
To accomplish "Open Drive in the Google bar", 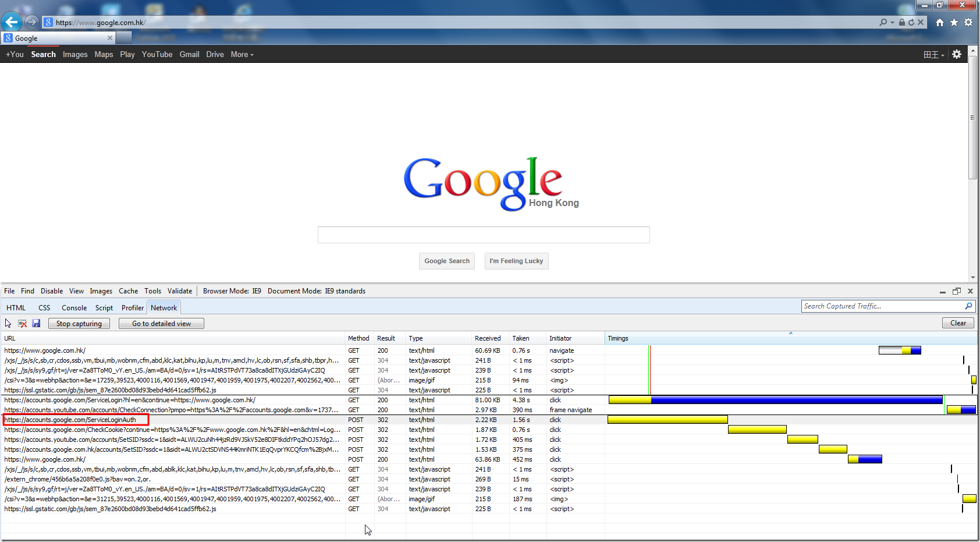I will 215,54.
